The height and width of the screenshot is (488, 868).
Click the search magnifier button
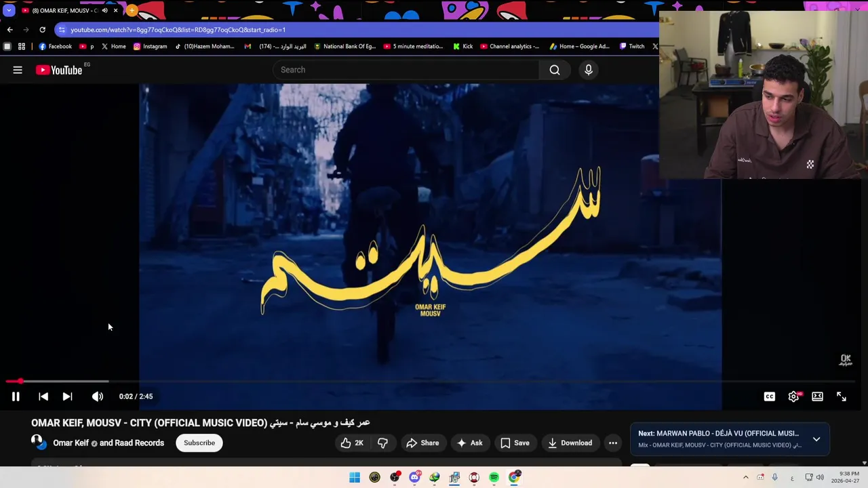coord(555,70)
